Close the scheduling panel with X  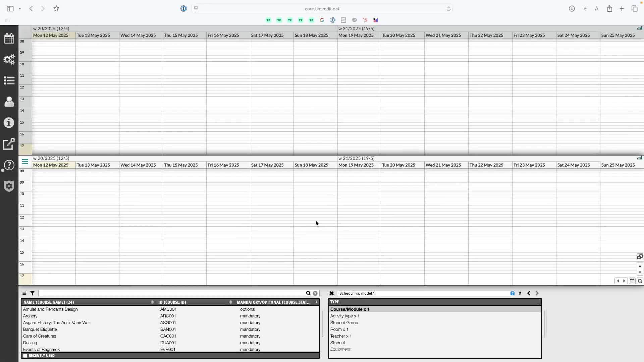click(x=331, y=293)
